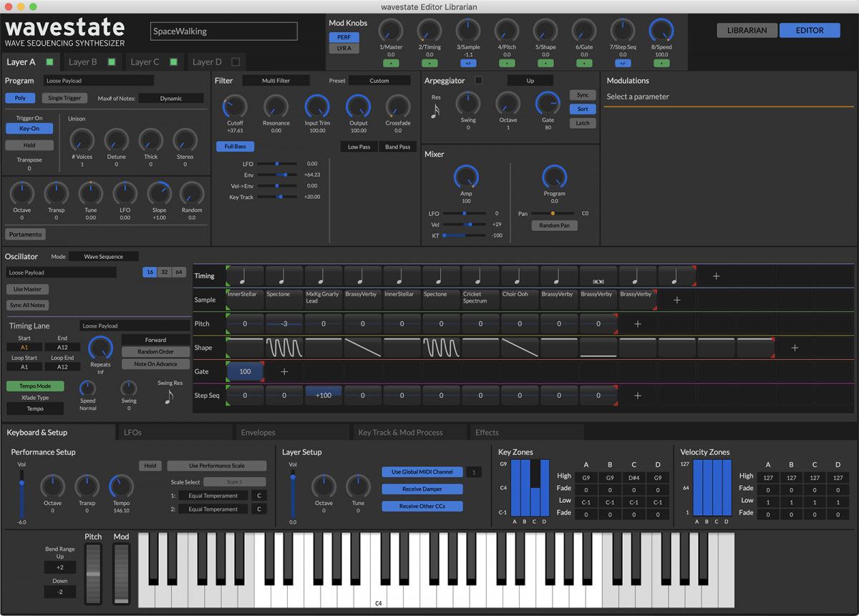Click the polarity icon under the 8/Speed knob
The width and height of the screenshot is (859, 616).
pos(661,64)
